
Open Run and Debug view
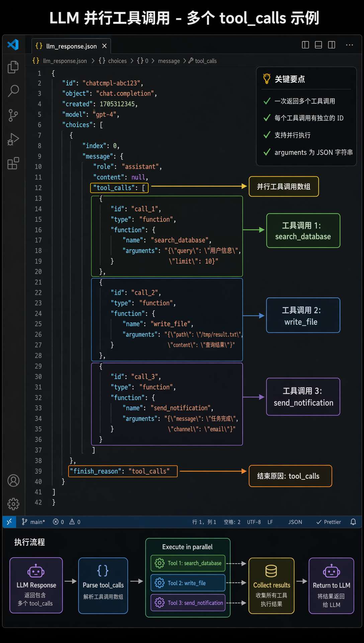click(13, 139)
